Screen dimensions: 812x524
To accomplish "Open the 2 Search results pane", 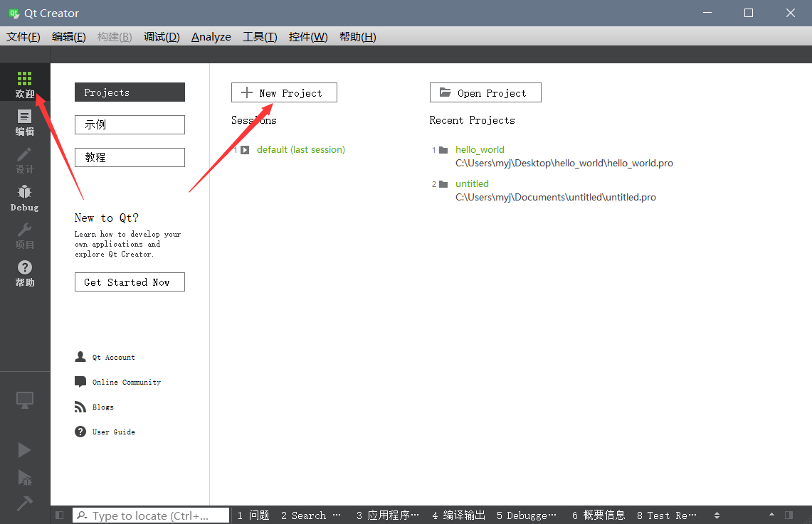I will [311, 515].
